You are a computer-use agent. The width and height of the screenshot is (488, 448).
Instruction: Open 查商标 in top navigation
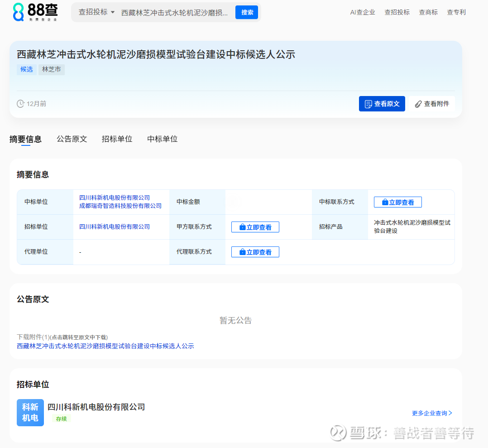428,12
